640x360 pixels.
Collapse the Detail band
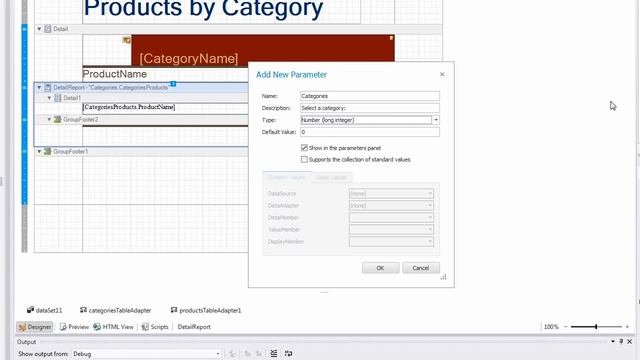(39, 29)
